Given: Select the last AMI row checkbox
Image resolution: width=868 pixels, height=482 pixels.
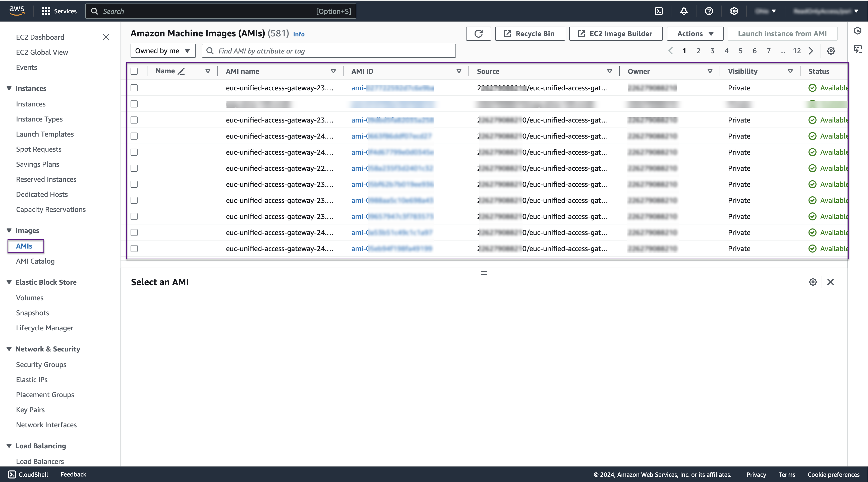Looking at the screenshot, I should click(134, 249).
